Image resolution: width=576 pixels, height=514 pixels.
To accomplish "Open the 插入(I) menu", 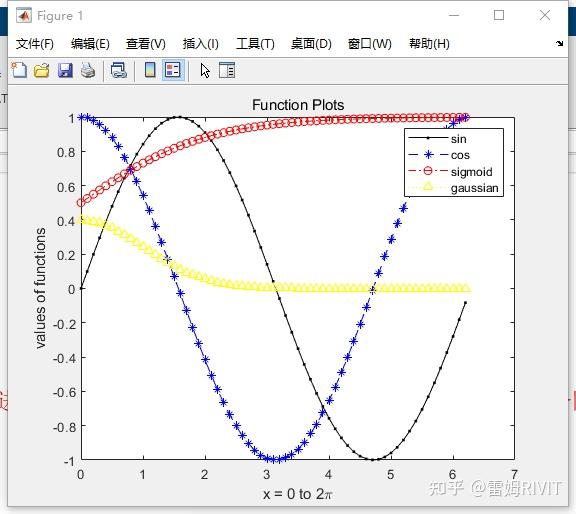I will (201, 44).
